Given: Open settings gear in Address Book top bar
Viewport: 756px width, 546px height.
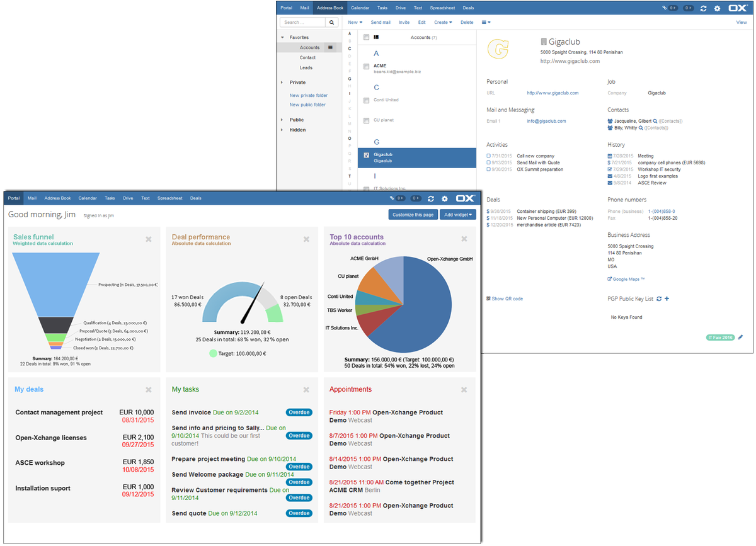Looking at the screenshot, I should click(717, 8).
